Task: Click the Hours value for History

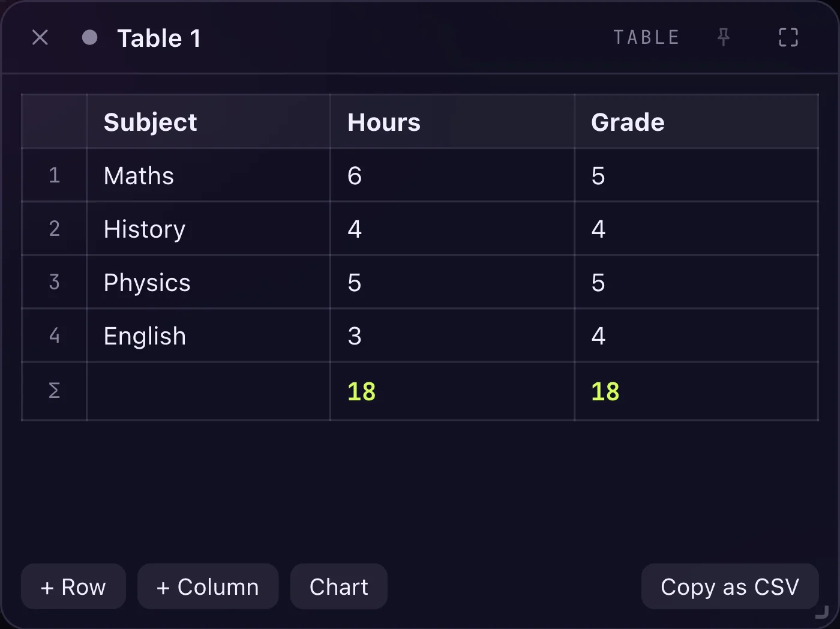Action: (452, 229)
